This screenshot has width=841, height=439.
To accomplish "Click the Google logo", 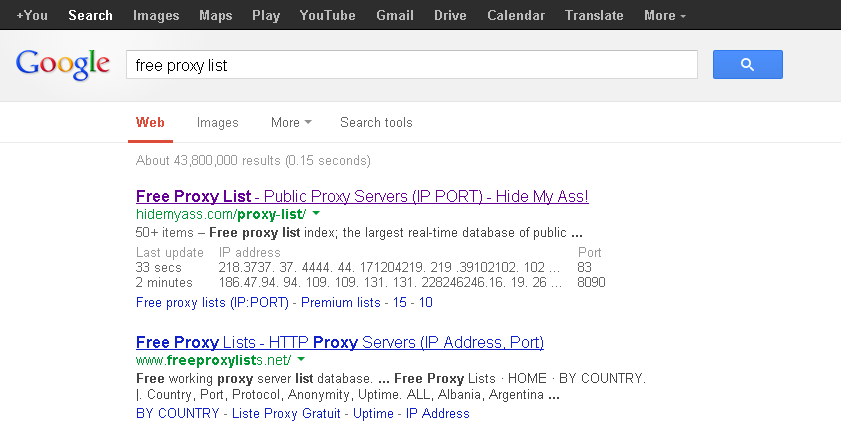I will [63, 64].
